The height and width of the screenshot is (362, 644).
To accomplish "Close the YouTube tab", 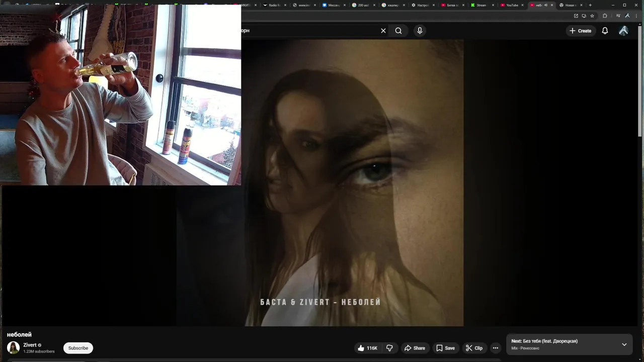I will tap(523, 5).
